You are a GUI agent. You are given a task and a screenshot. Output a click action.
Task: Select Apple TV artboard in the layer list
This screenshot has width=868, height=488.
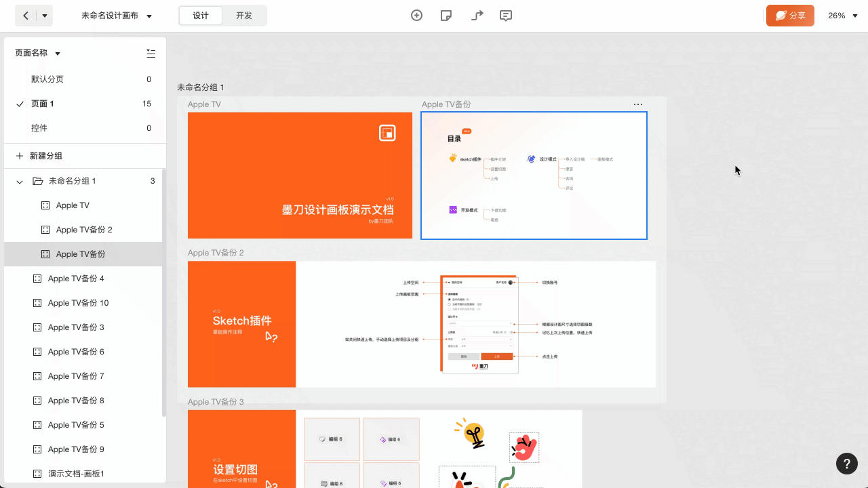pyautogui.click(x=83, y=205)
